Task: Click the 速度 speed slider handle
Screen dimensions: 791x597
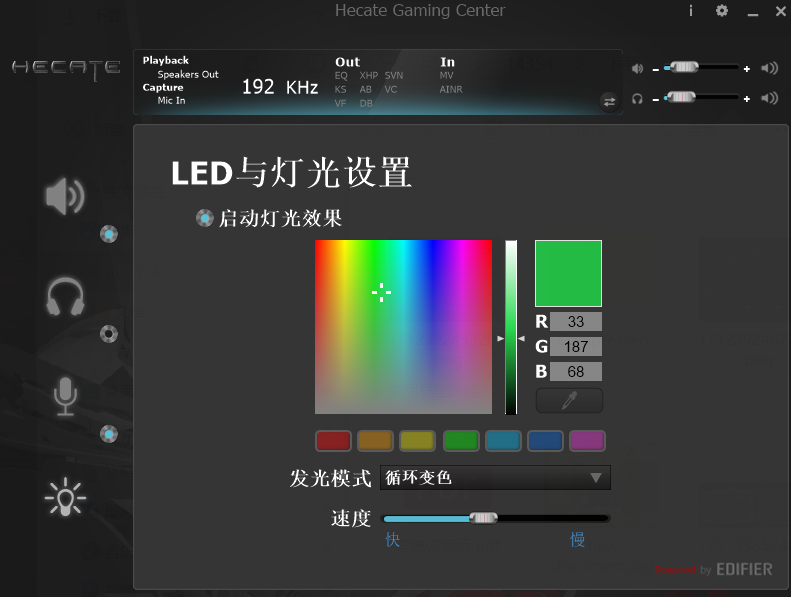Action: pyautogui.click(x=483, y=518)
